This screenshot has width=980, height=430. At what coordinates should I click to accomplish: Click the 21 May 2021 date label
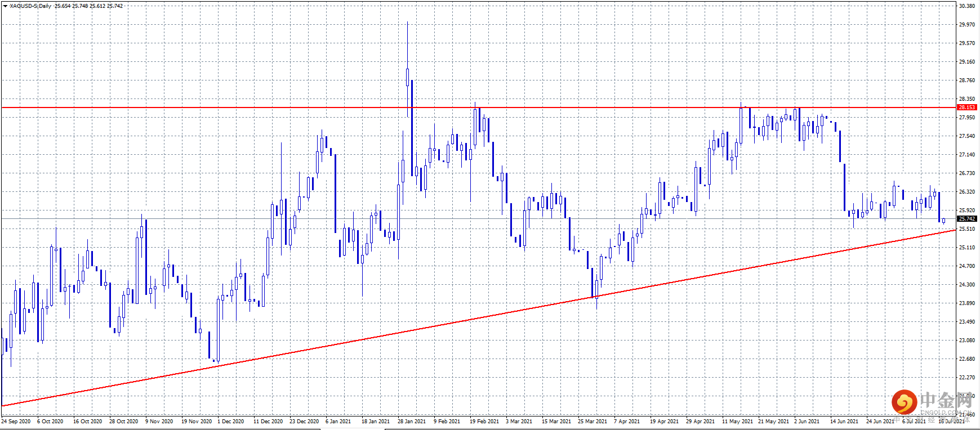[774, 422]
